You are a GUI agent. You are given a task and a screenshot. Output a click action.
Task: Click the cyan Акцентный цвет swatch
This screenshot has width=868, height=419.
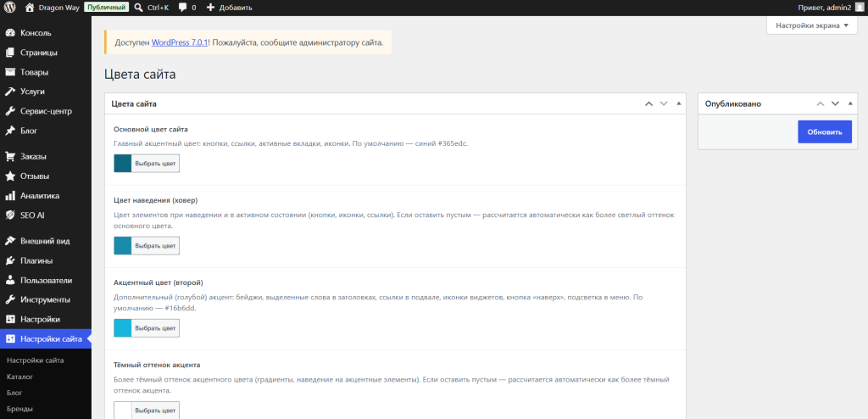(122, 328)
